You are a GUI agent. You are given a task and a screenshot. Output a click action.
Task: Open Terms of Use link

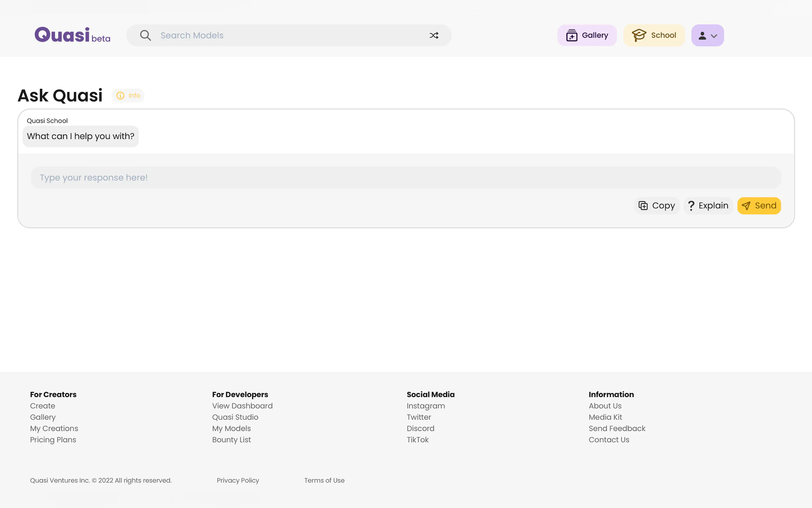click(x=324, y=480)
